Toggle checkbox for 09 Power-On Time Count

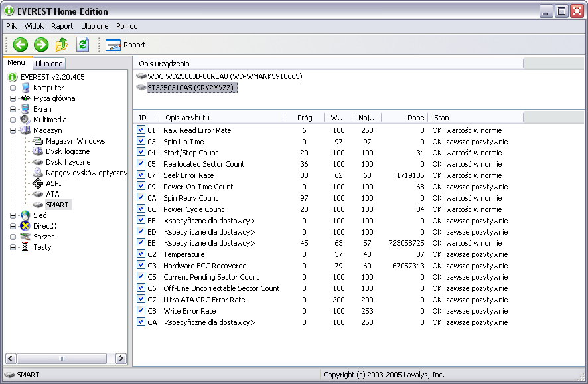tap(141, 186)
